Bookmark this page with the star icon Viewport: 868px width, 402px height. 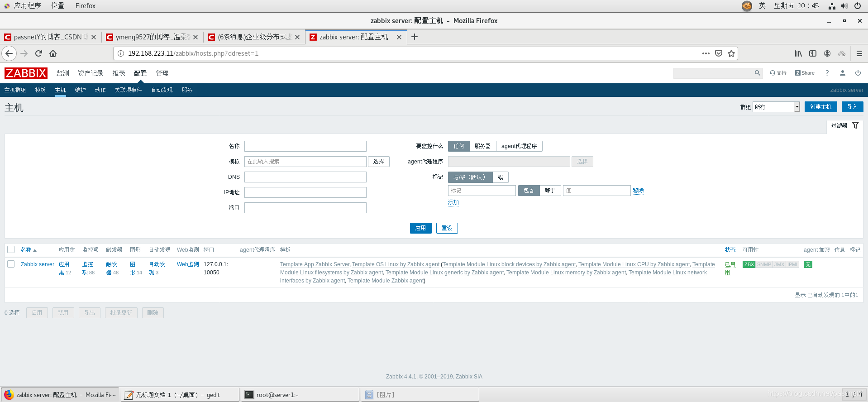tap(731, 53)
